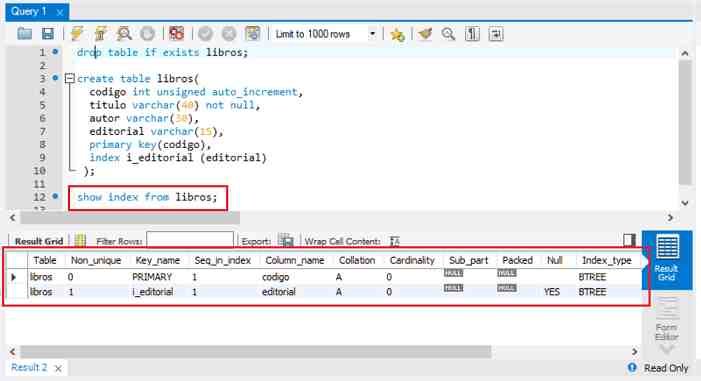Sort by Sub_part column header
701x381 pixels.
click(468, 260)
